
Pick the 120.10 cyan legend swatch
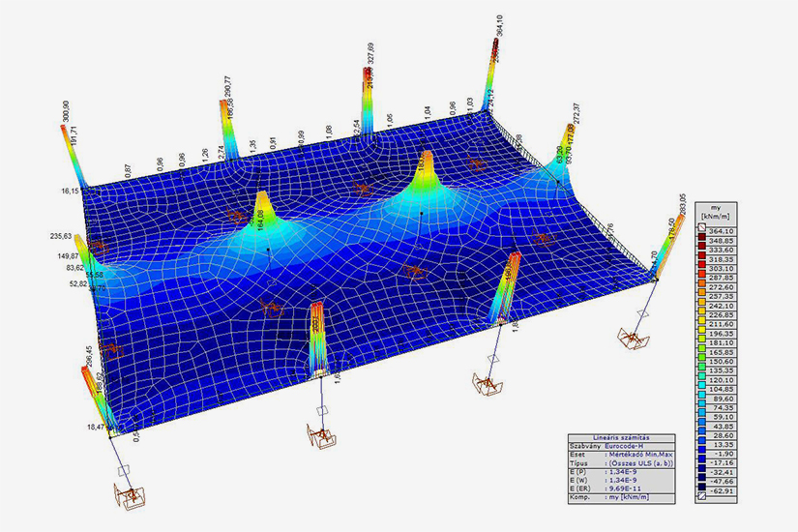699,381
